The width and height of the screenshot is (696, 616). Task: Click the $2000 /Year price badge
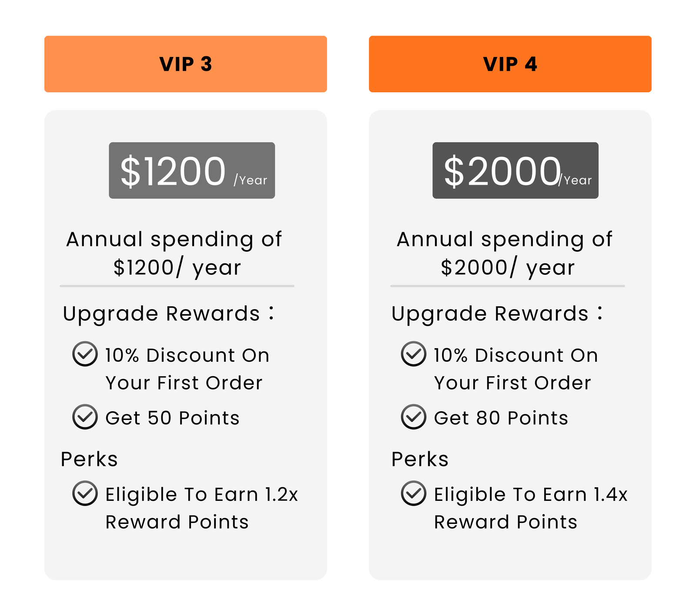(x=515, y=170)
